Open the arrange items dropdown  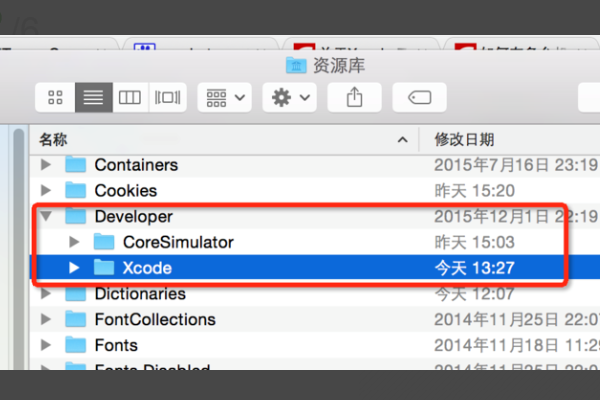click(x=225, y=97)
